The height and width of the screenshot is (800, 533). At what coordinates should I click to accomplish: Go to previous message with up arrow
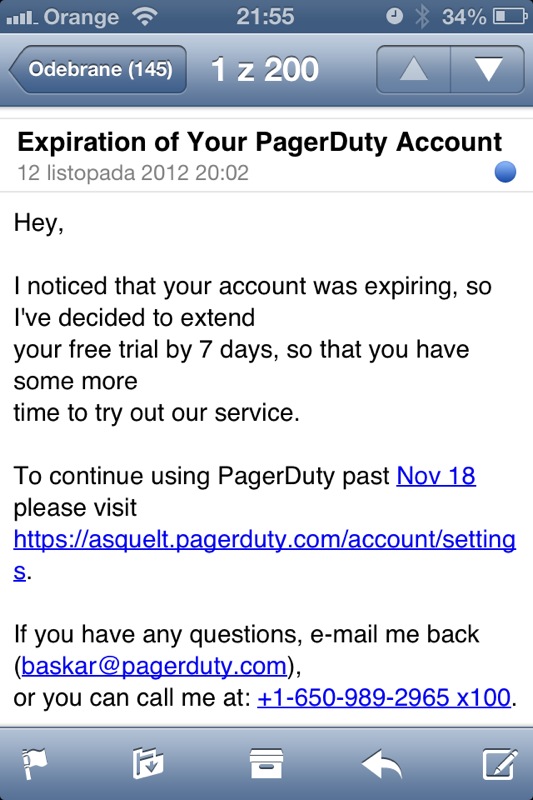tap(414, 69)
